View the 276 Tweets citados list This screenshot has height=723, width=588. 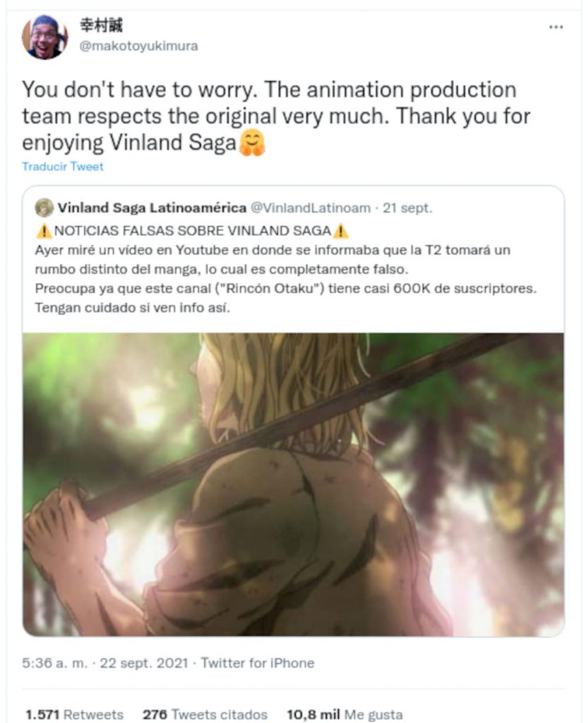[205, 715]
